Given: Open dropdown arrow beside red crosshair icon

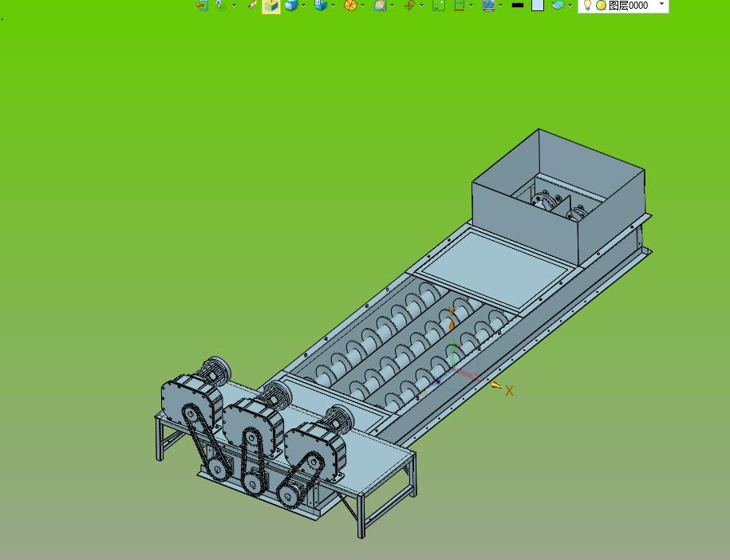Looking at the screenshot, I should tap(421, 6).
